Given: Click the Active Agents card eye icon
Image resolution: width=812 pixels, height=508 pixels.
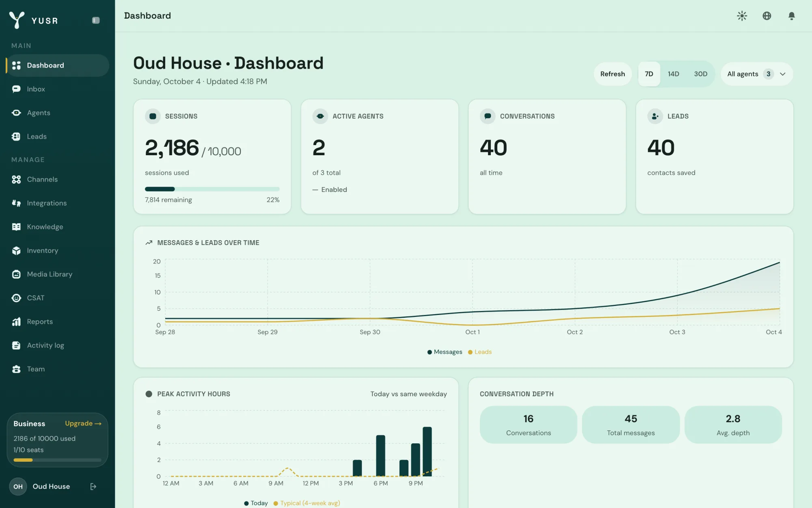Looking at the screenshot, I should (320, 116).
